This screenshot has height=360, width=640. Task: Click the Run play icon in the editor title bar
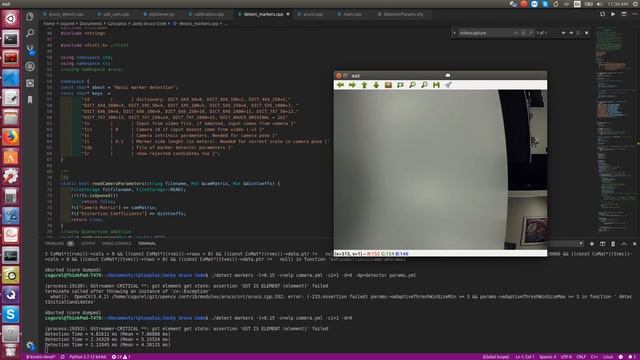point(613,14)
